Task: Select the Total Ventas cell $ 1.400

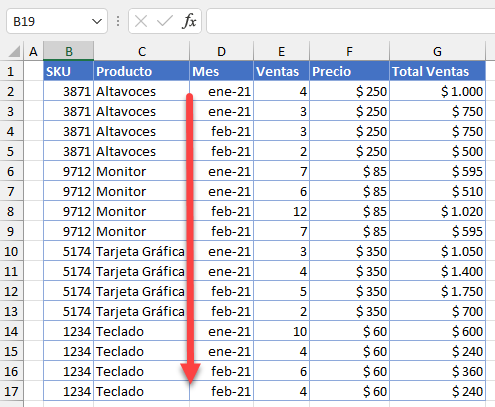Action: pyautogui.click(x=437, y=271)
